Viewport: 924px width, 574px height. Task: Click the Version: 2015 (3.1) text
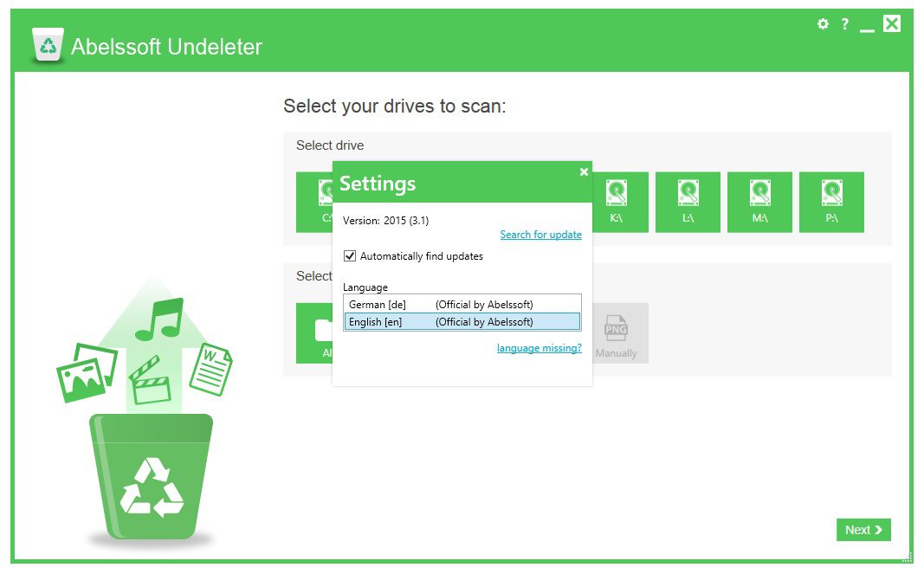point(386,221)
